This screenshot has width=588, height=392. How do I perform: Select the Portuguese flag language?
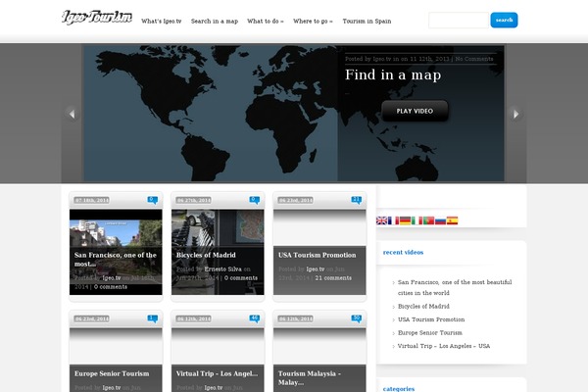coord(428,220)
